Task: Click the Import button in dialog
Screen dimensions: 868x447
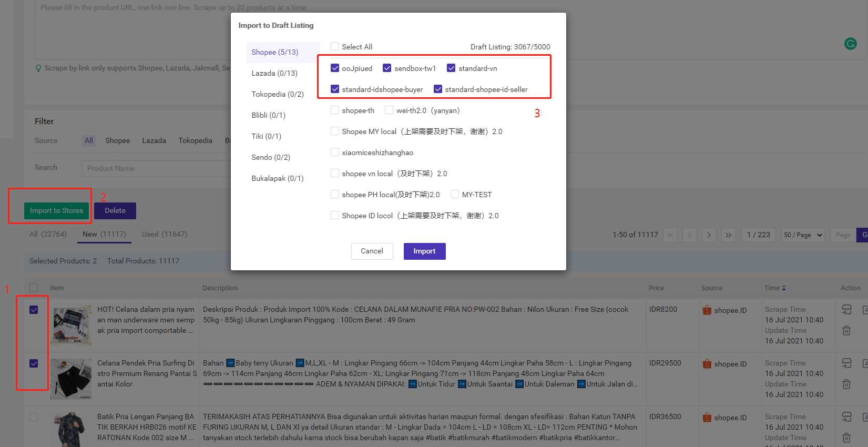Action: coord(424,251)
